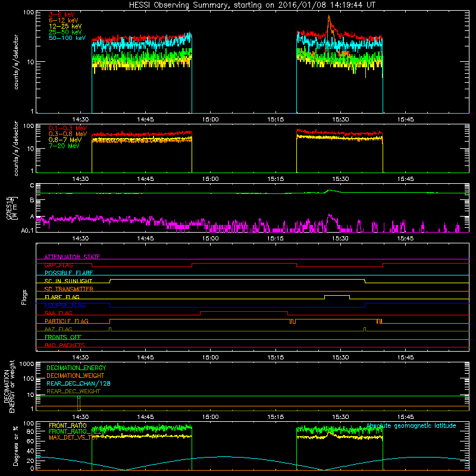Viewport: 476px width, 476px height.
Task: Click the Absolute geomagnetic latitude label
Action: [x=411, y=425]
